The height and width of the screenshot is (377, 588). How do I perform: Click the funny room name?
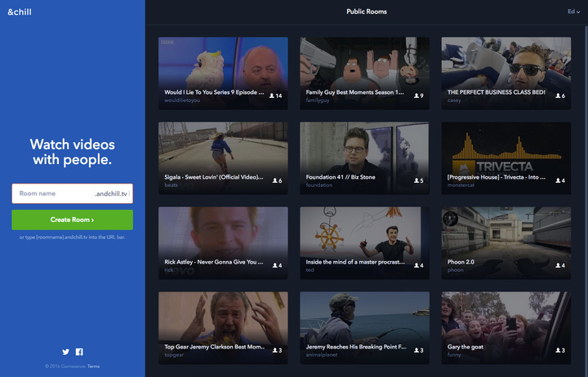click(454, 355)
